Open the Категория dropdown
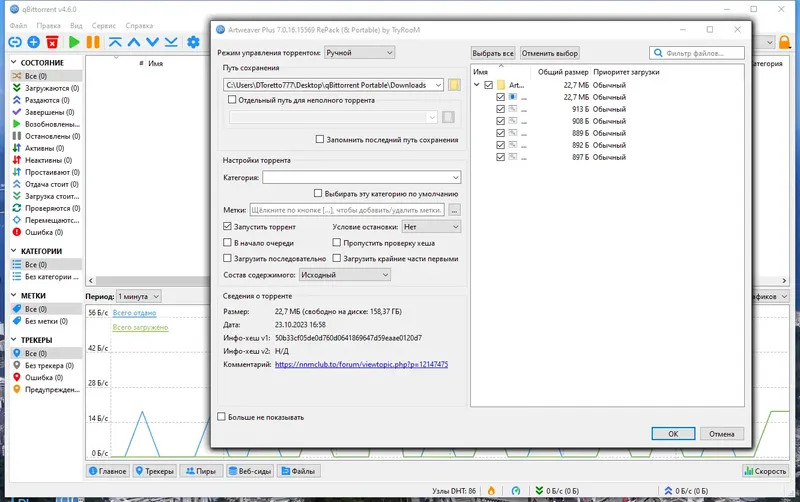The height and width of the screenshot is (502, 800). coord(362,177)
